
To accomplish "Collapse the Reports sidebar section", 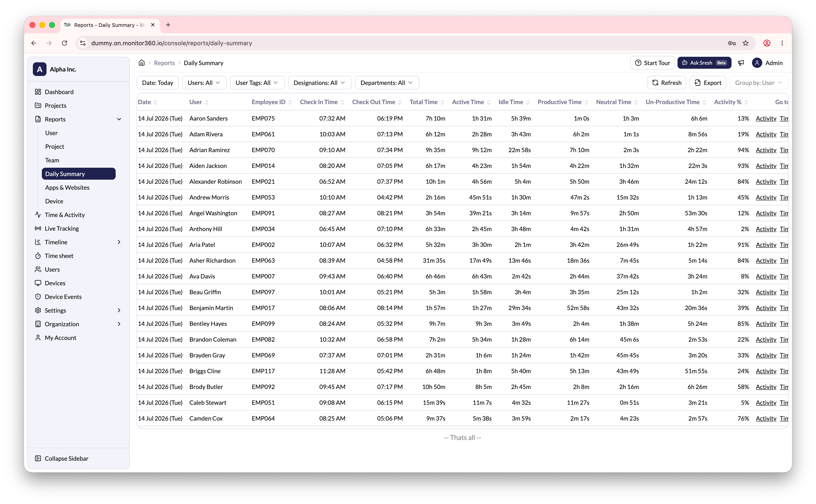I will pos(119,119).
